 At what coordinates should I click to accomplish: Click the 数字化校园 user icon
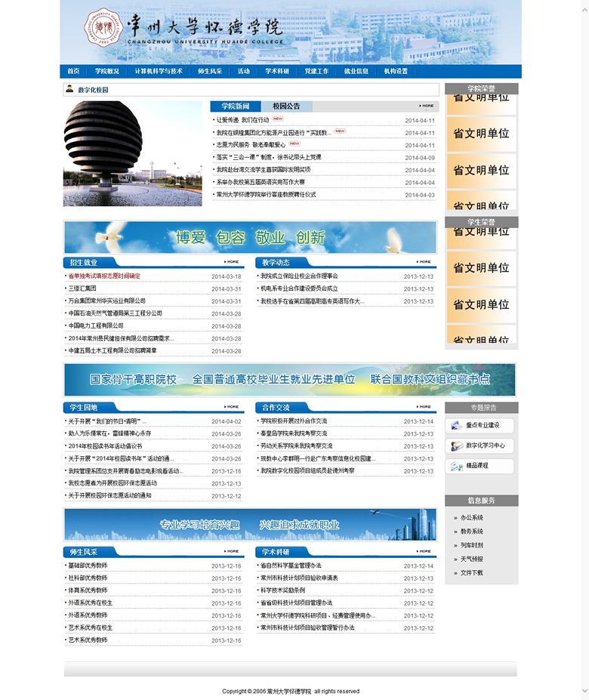tap(70, 89)
